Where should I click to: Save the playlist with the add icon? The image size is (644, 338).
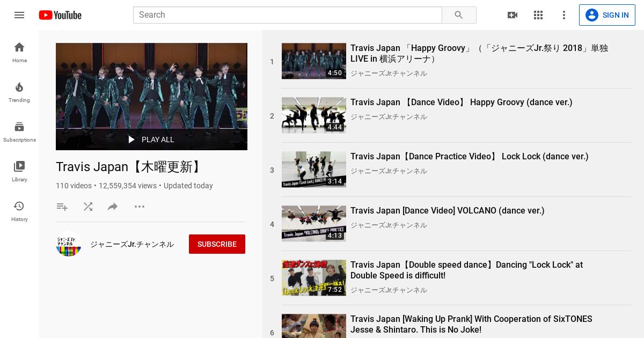pyautogui.click(x=62, y=207)
